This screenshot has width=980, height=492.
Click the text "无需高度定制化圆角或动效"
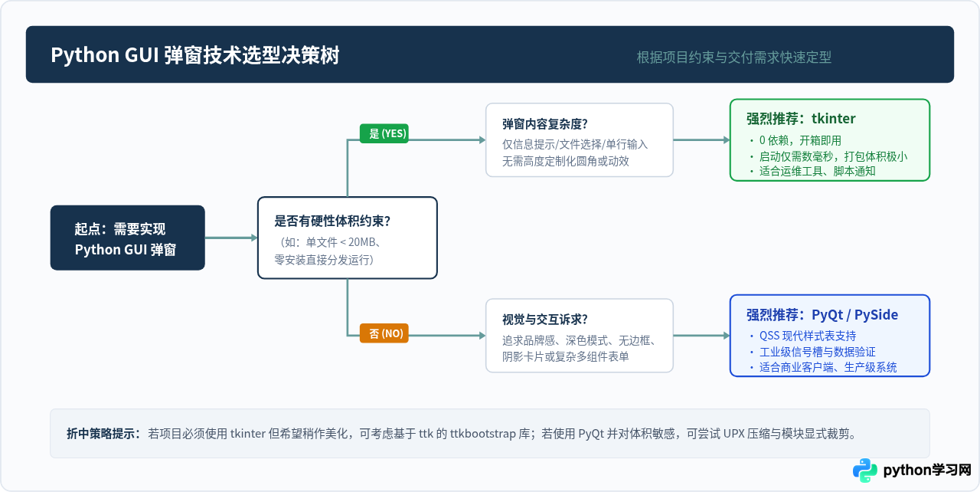566,161
